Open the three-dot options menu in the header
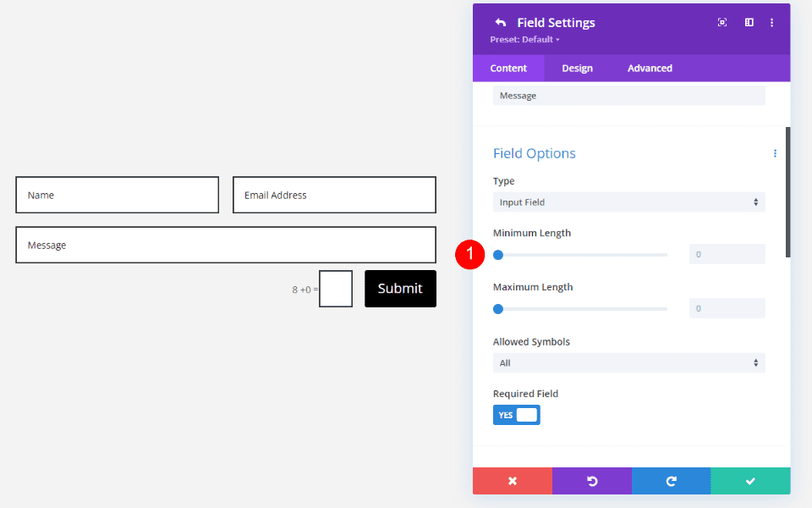The width and height of the screenshot is (812, 508). [x=771, y=22]
